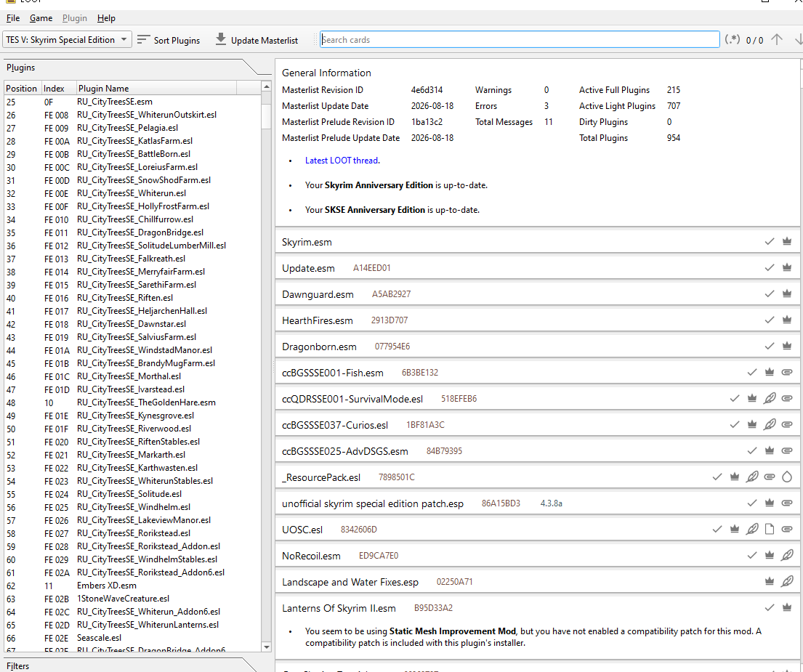Click the master crown icon on Update.esm card
803x672 pixels.
click(x=786, y=267)
